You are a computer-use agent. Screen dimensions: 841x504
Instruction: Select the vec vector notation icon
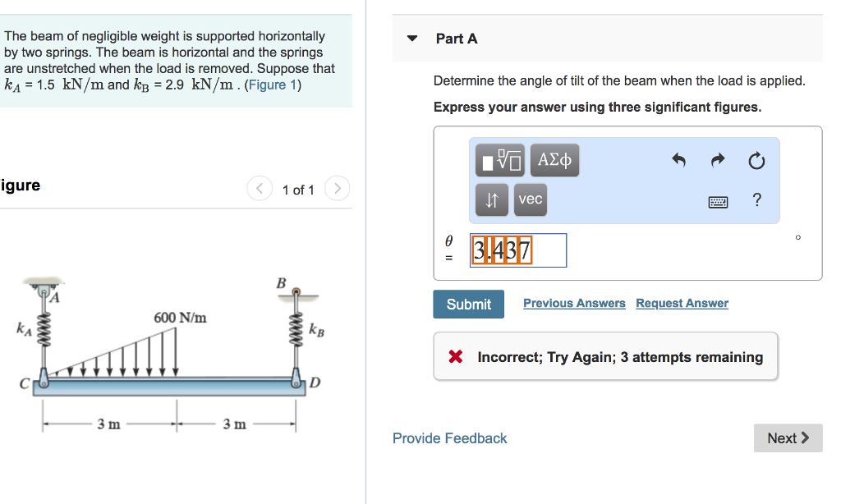point(530,199)
